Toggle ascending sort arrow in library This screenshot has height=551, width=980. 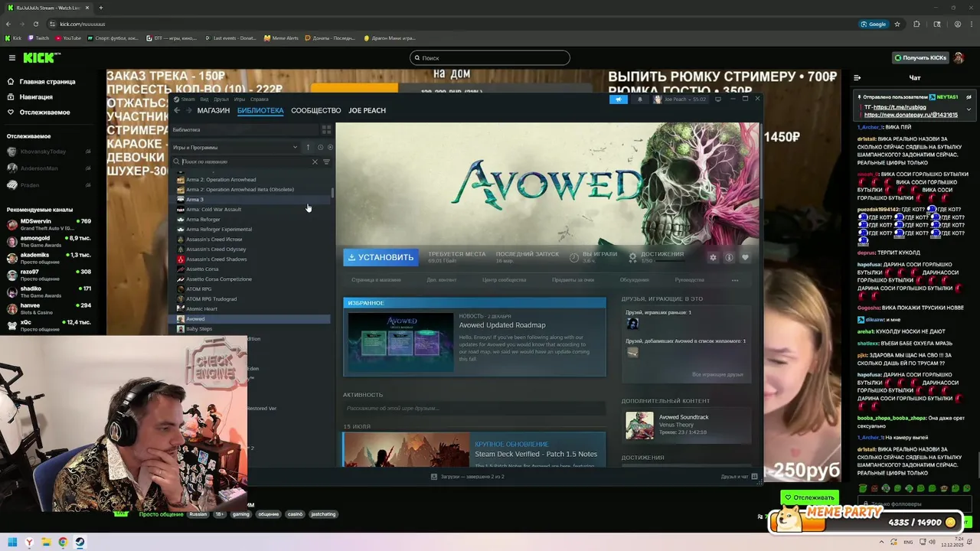(308, 147)
